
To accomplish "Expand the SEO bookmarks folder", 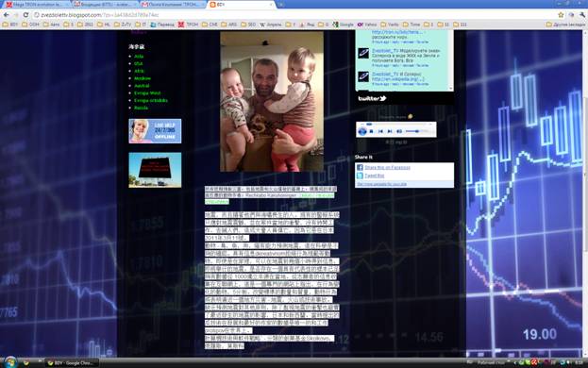I will [x=248, y=25].
